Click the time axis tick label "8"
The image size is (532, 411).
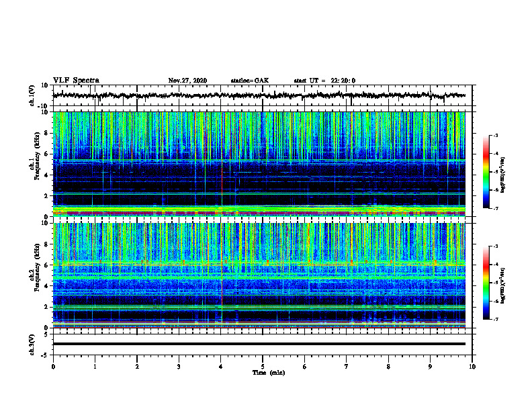click(x=388, y=367)
